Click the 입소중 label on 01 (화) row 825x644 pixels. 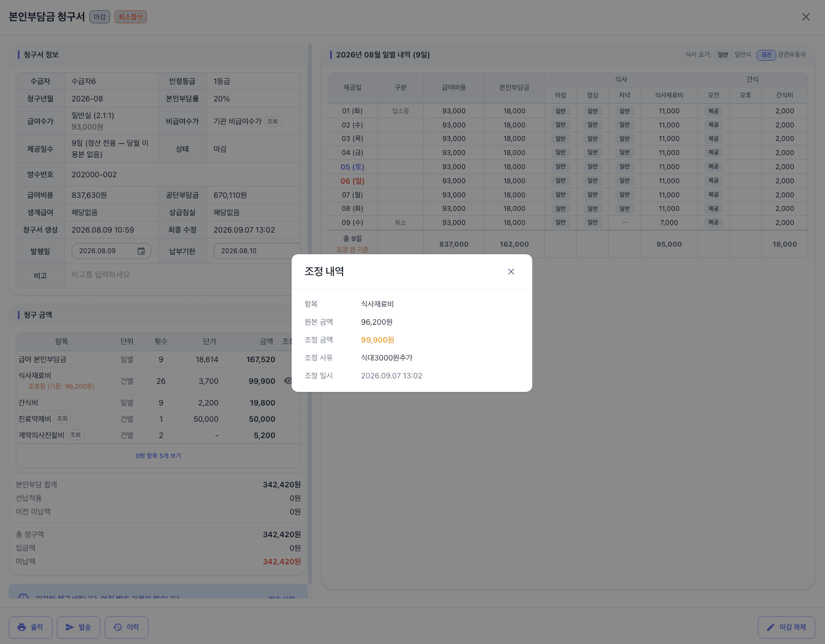[401, 111]
